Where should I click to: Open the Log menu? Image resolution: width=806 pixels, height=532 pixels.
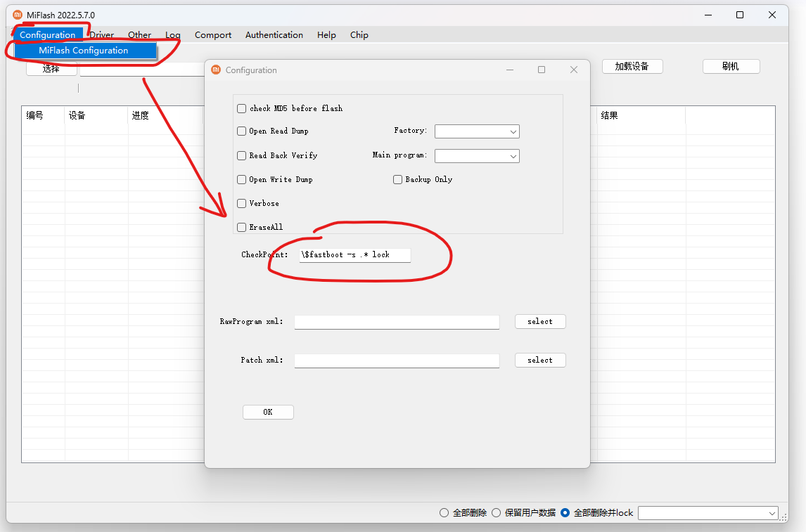pos(173,35)
